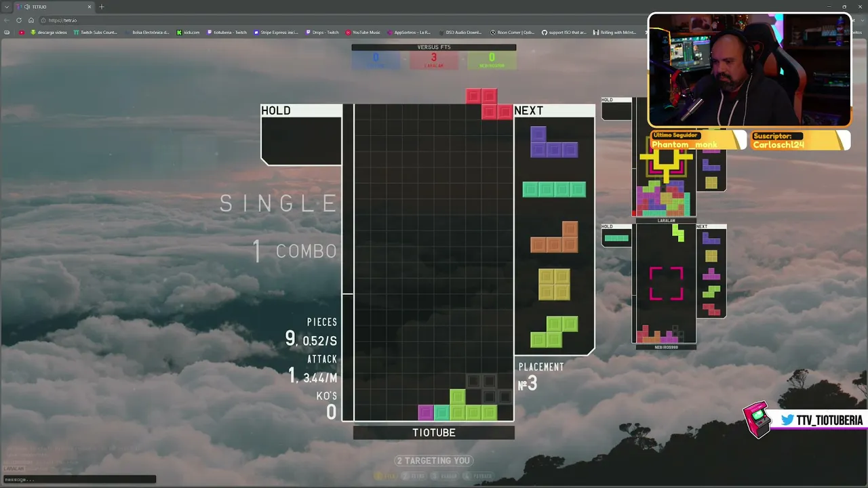Click the "2 TARGETING YOU" indicator
Image resolution: width=868 pixels, height=488 pixels.
click(x=433, y=461)
